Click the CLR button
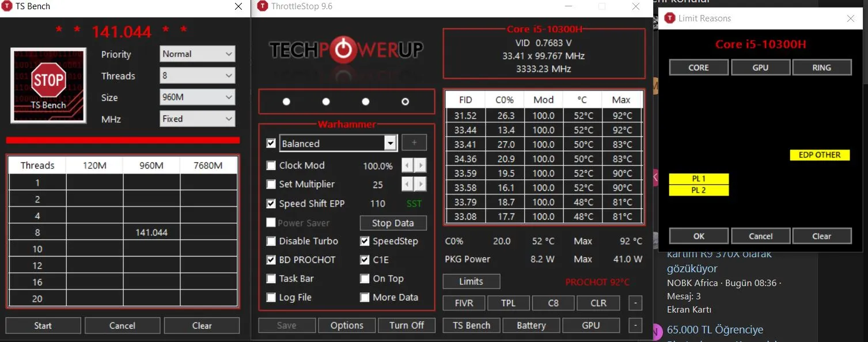The width and height of the screenshot is (868, 342). pyautogui.click(x=598, y=303)
